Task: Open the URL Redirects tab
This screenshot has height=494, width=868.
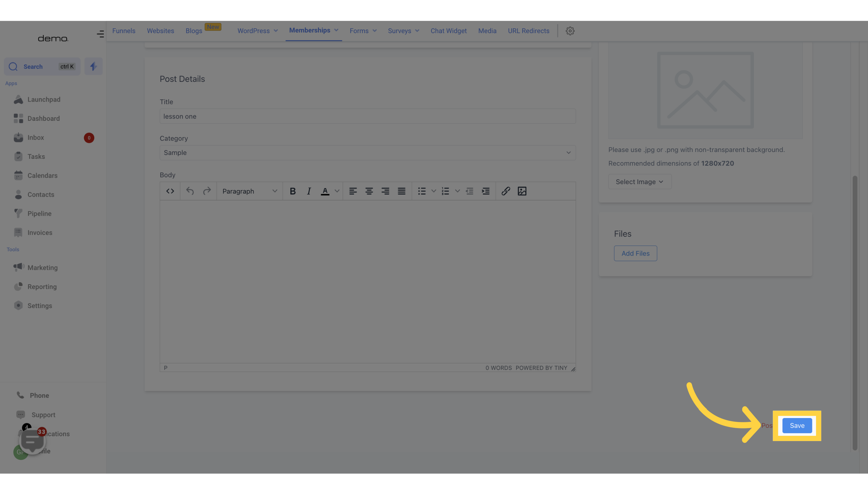Action: tap(528, 31)
